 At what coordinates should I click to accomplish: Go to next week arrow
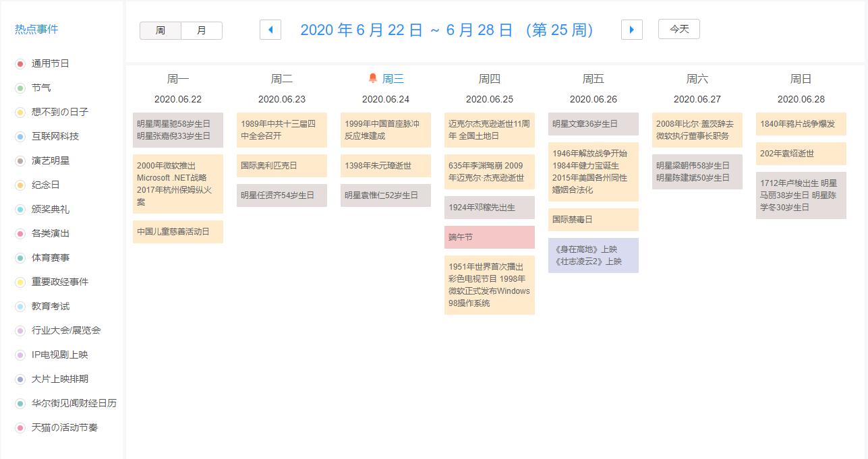point(632,30)
